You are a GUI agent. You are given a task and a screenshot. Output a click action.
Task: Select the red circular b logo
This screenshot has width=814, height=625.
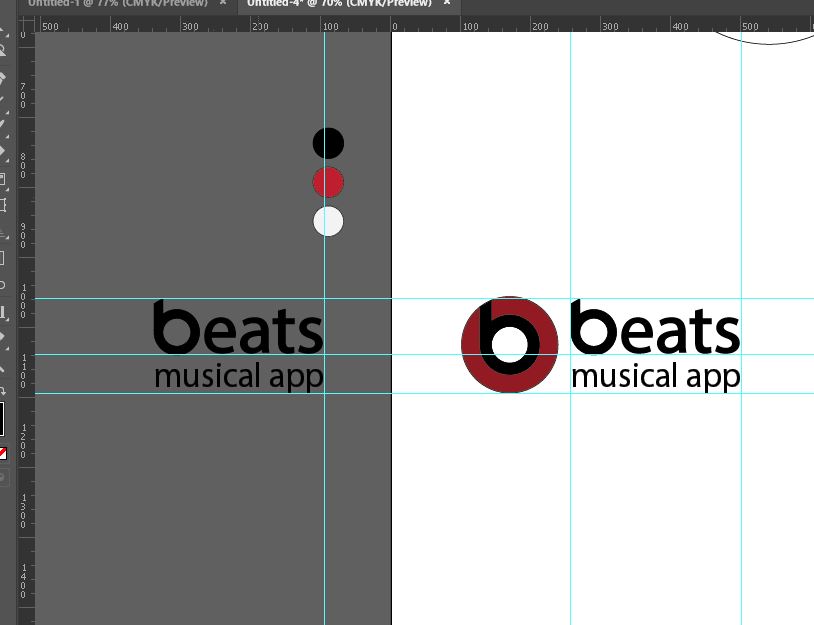[510, 345]
